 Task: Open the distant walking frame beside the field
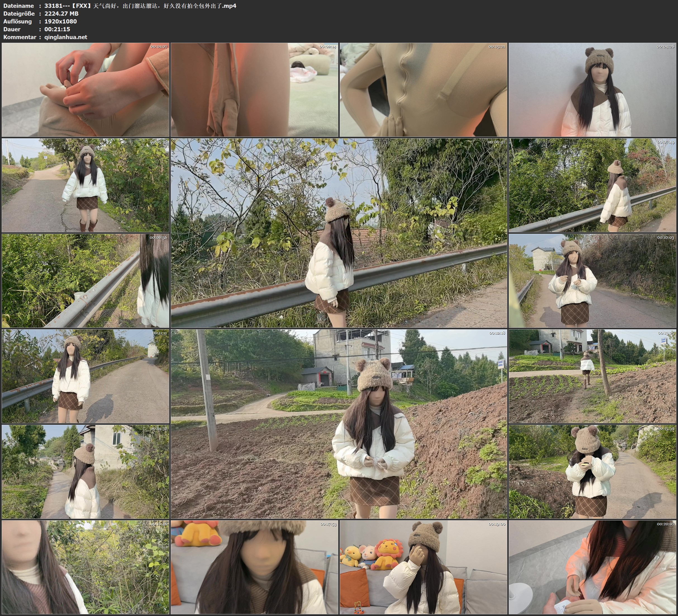coord(593,376)
